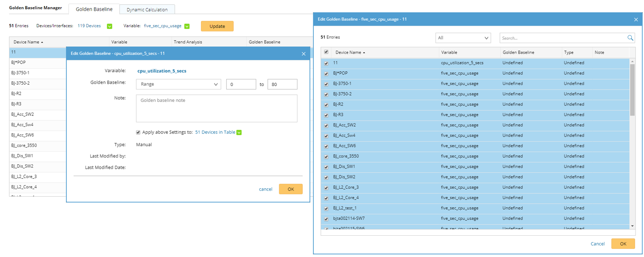The height and width of the screenshot is (257, 644).
Task: Uncheck the checkbox for BJ-3750-1 row
Action: click(x=326, y=84)
